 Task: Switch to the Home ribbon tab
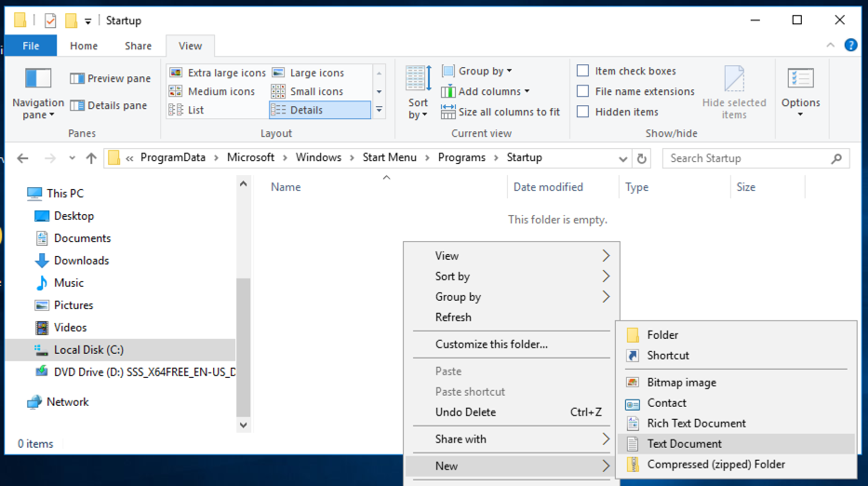pos(84,46)
